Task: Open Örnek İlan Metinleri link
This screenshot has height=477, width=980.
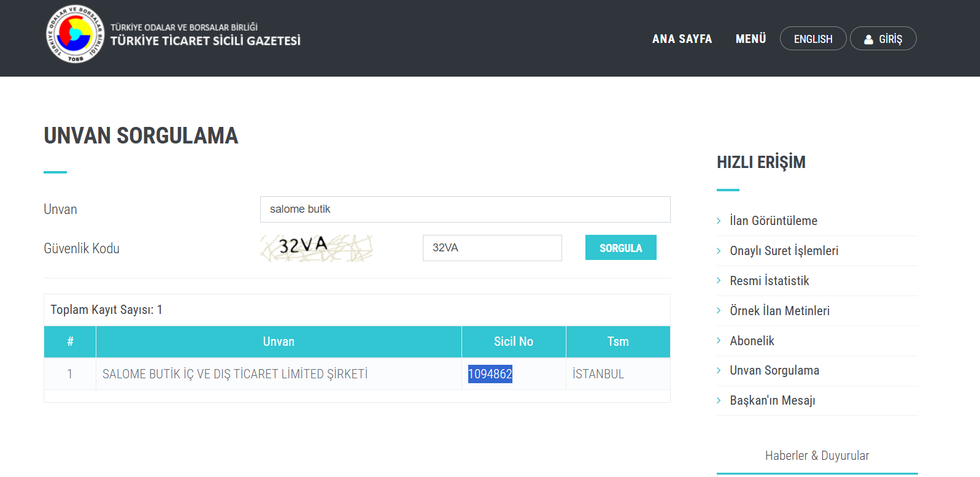Action: tap(779, 311)
